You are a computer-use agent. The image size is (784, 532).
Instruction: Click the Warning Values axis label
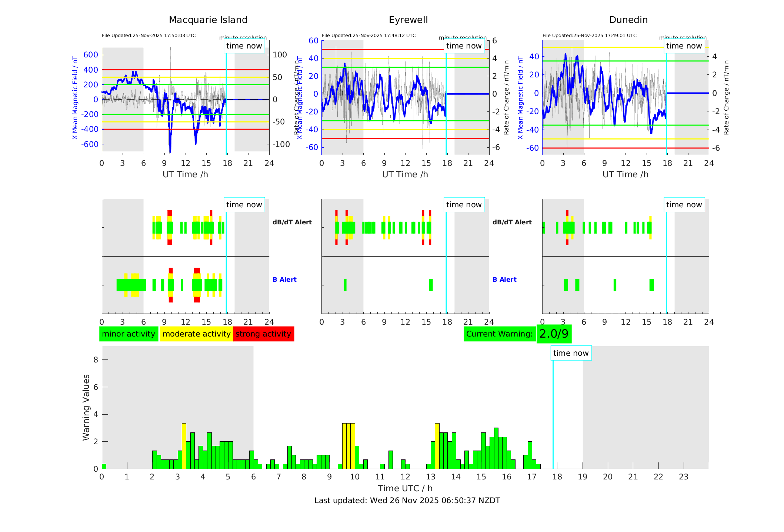click(x=86, y=407)
